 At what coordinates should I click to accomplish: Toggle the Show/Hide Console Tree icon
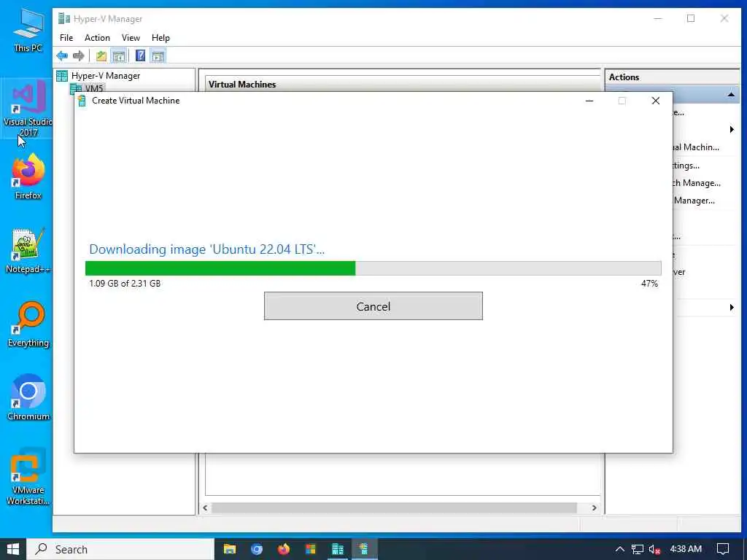click(x=119, y=55)
